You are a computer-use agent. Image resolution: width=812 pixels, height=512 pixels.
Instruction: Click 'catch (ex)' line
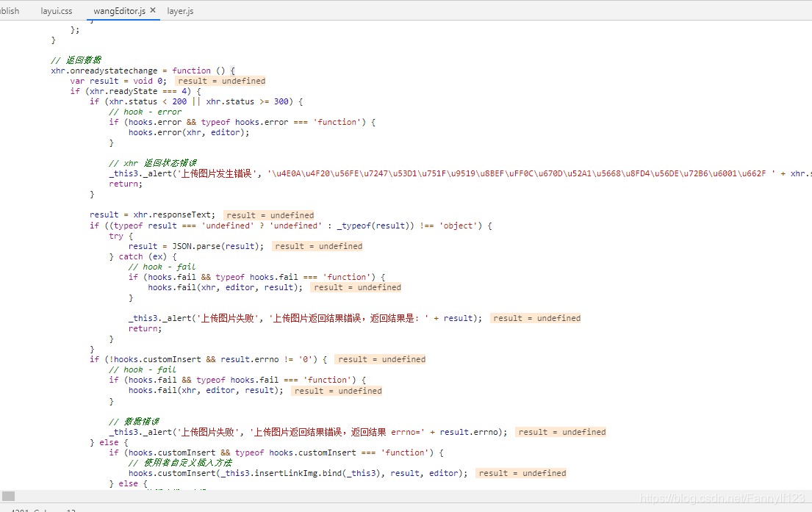pos(143,256)
